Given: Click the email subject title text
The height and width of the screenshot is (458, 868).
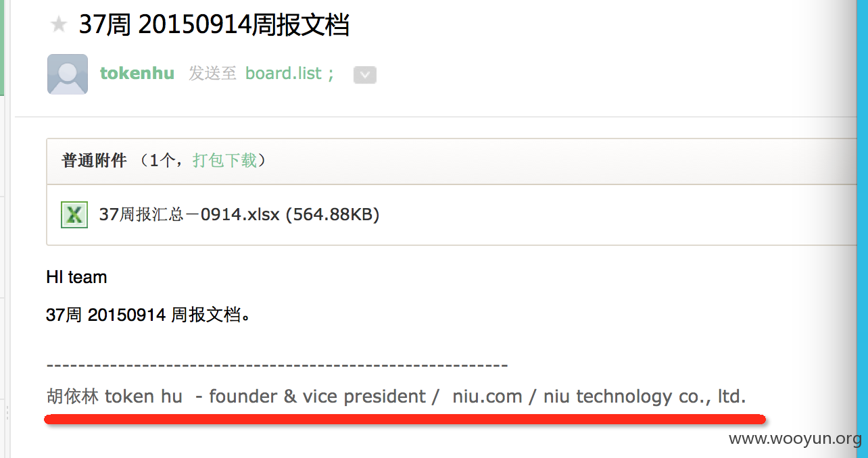Looking at the screenshot, I should point(214,25).
